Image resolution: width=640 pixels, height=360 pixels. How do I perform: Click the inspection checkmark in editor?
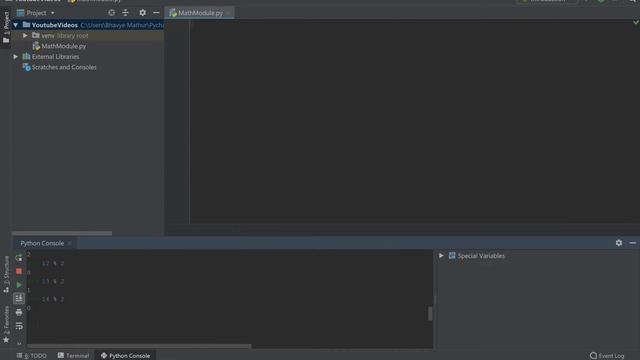(636, 22)
